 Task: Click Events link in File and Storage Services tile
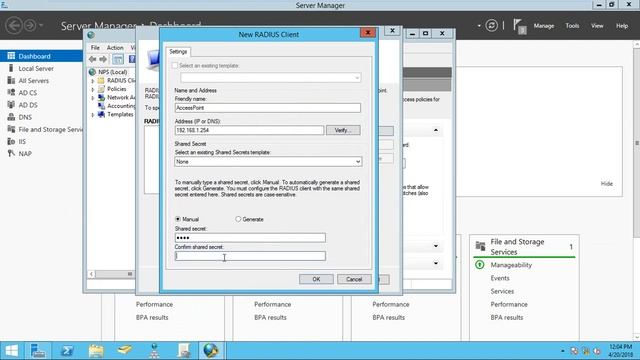tap(500, 278)
